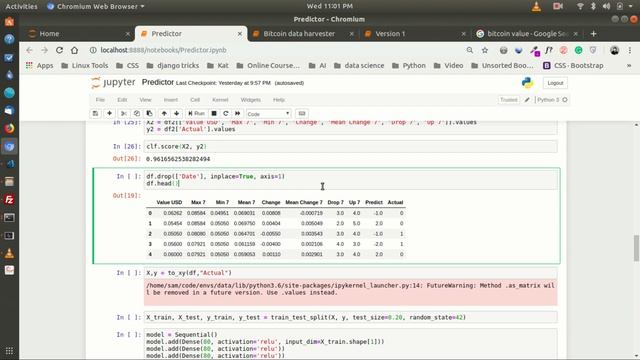The image size is (640, 360).
Task: Open the Widgets menu in Jupyter
Action: (x=251, y=100)
